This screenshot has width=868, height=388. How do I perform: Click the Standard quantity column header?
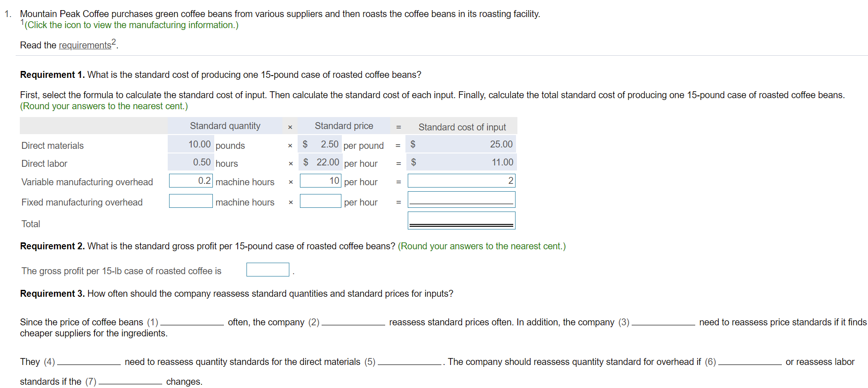point(225,125)
